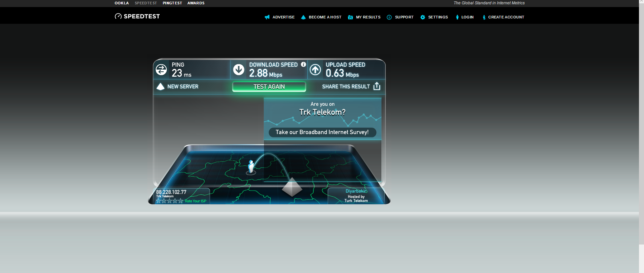Click the Speedtest gauge logo icon
Image resolution: width=644 pixels, height=273 pixels.
(118, 16)
